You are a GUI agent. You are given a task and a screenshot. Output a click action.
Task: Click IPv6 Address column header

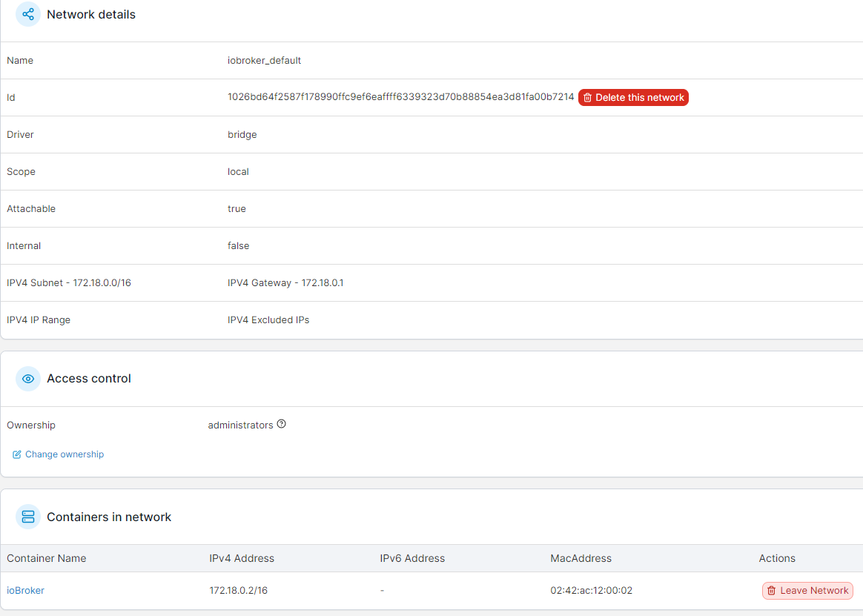412,558
